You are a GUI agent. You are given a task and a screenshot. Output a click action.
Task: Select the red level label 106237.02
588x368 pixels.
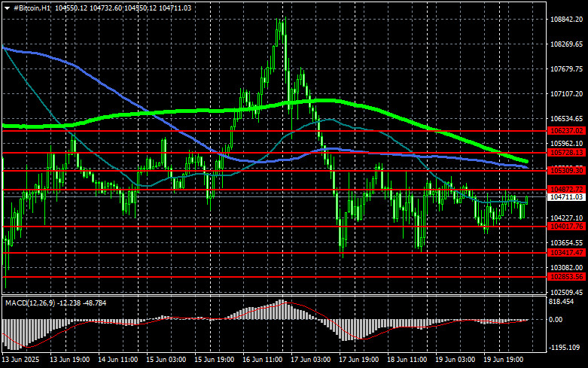tap(567, 131)
